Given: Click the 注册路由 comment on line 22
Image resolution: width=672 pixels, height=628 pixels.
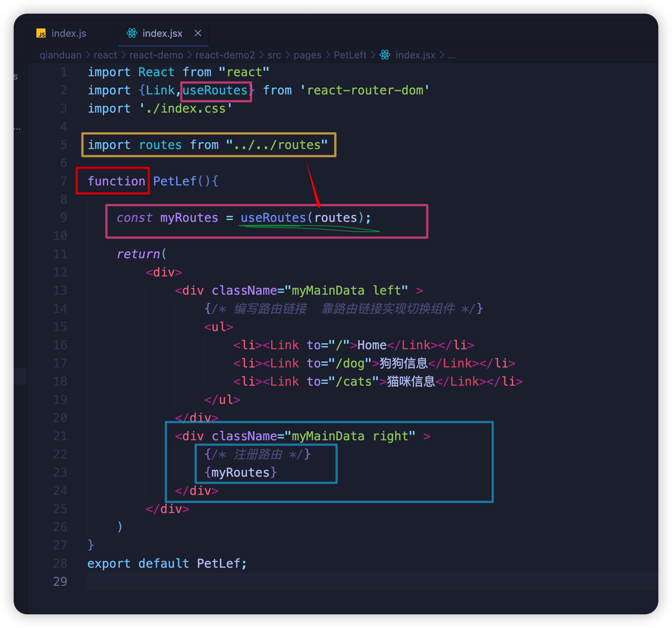Looking at the screenshot, I should pos(258,454).
